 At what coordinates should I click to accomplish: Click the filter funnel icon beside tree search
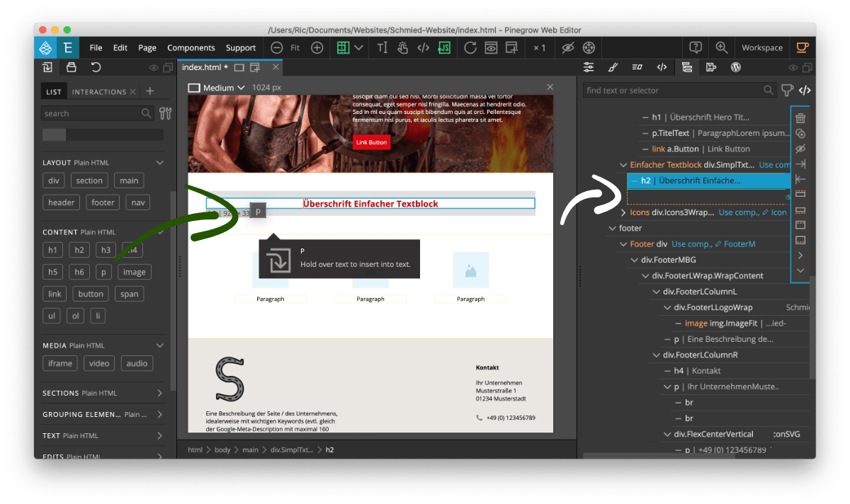coord(787,90)
